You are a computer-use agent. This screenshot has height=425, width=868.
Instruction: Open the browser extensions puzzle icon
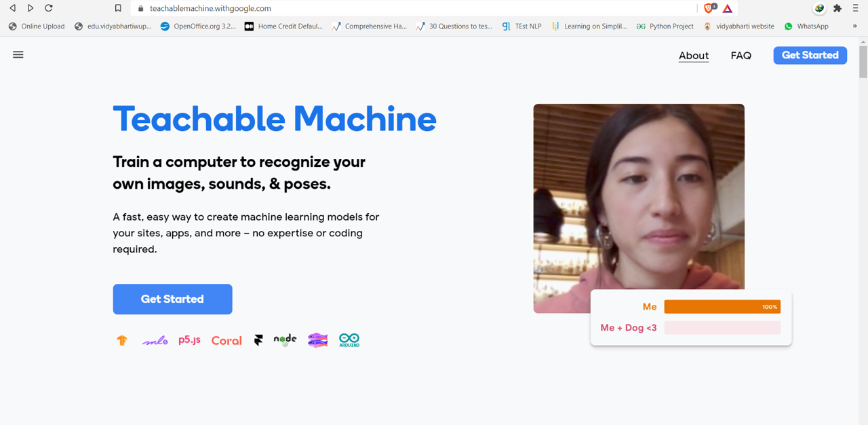point(837,9)
